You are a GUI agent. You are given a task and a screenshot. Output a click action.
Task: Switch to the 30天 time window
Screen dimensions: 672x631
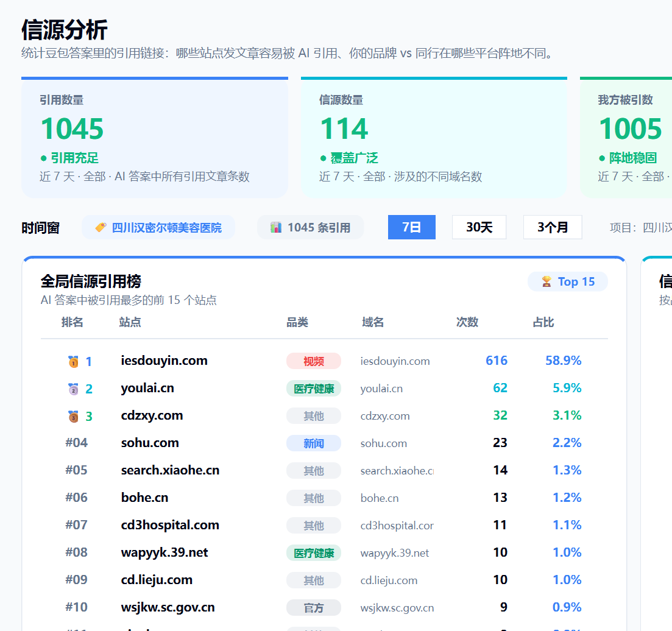(x=479, y=227)
